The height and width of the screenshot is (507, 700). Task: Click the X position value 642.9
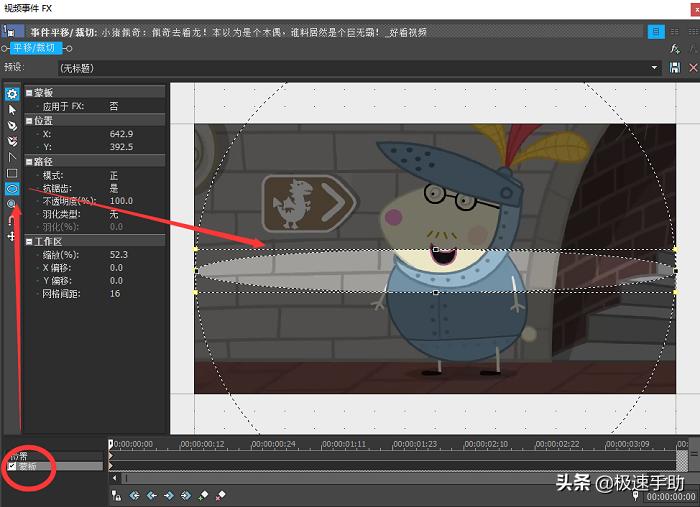pos(121,134)
